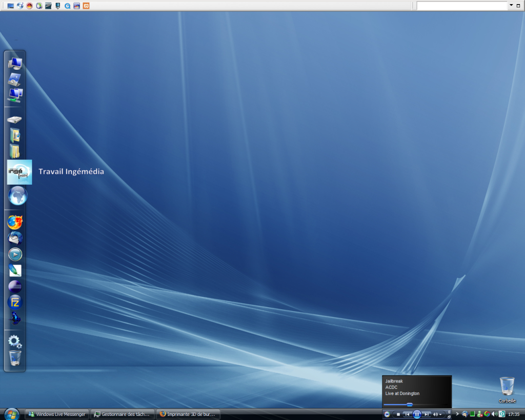
Task: Click the 17:35 clock
Action: click(514, 414)
